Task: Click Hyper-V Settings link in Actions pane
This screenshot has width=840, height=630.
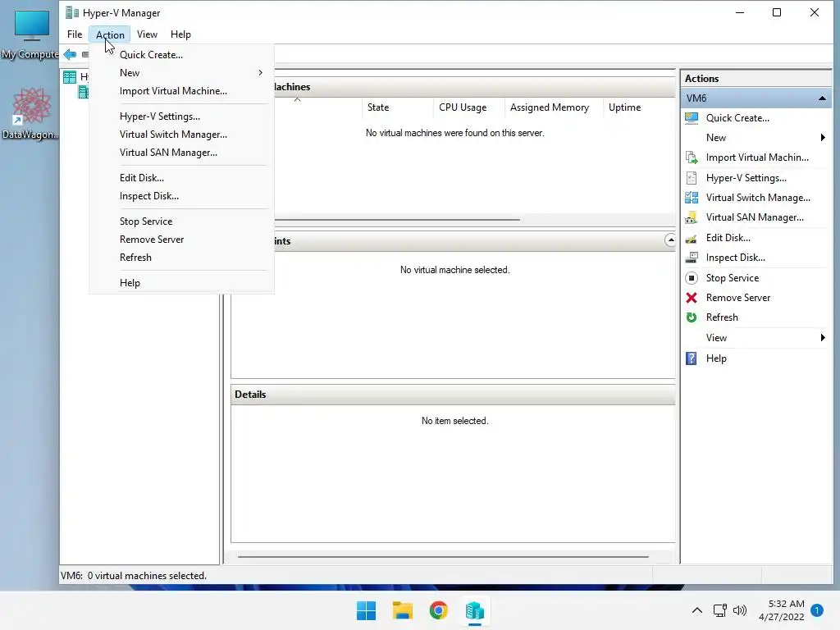Action: click(x=746, y=178)
